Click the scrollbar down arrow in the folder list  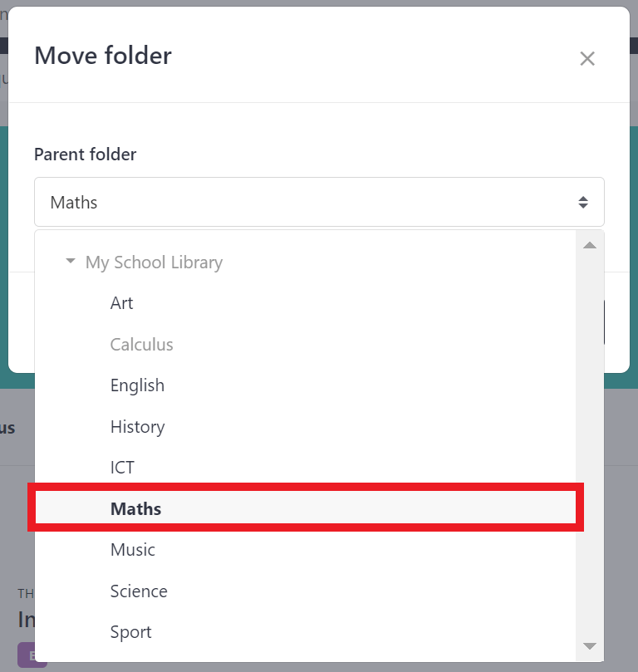click(x=590, y=645)
